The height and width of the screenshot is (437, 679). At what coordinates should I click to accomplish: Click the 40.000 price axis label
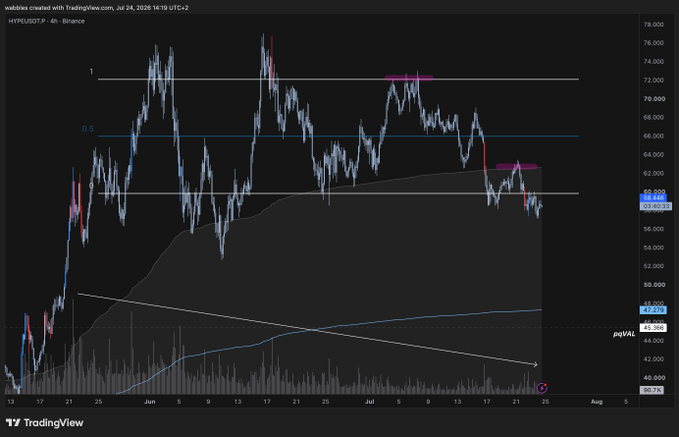(653, 378)
